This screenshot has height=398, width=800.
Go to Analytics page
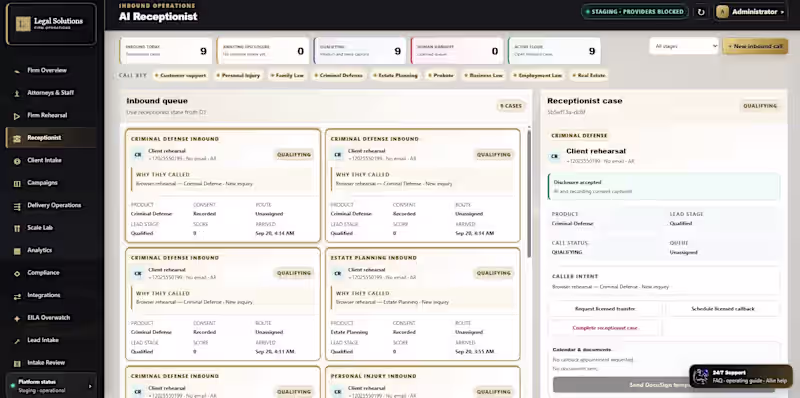click(x=51, y=250)
